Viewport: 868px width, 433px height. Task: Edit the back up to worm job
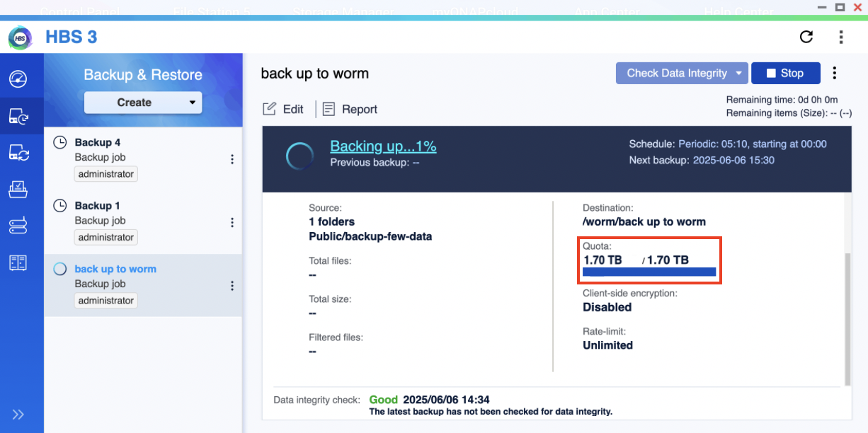point(283,109)
